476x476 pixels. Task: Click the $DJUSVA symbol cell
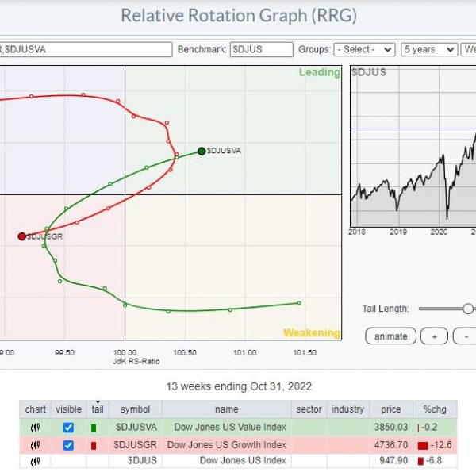point(136,427)
